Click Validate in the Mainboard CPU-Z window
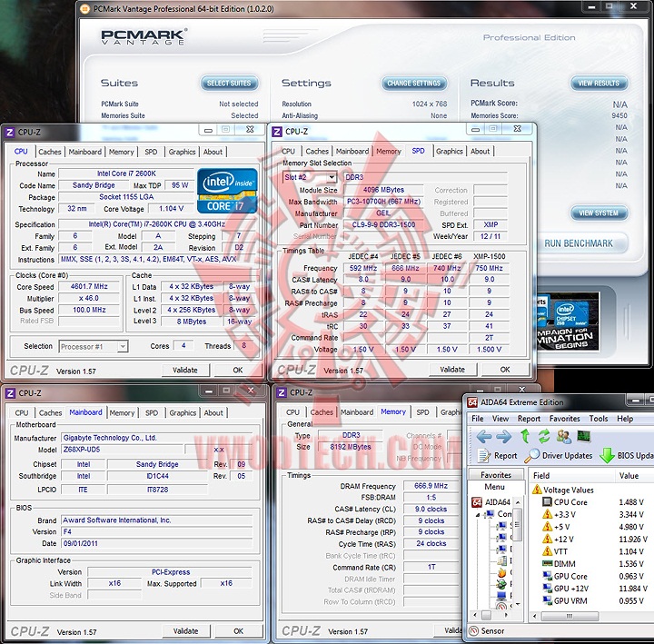This screenshot has width=654, height=644. pyautogui.click(x=185, y=631)
